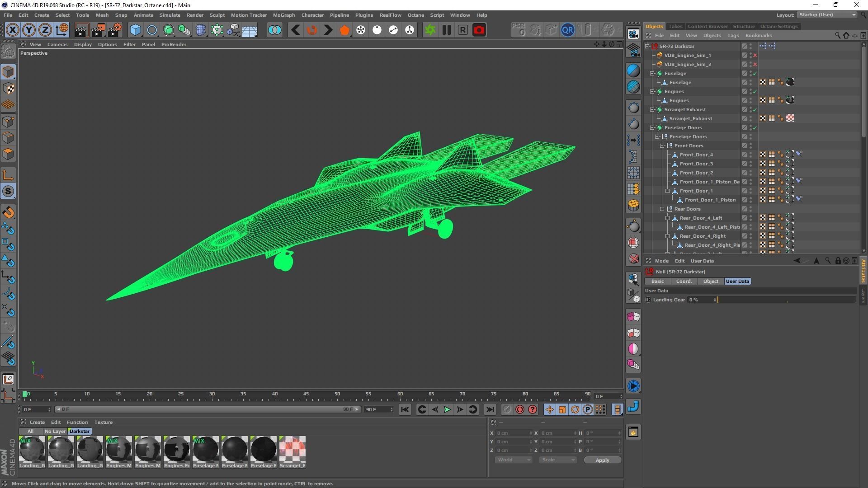Screen dimensions: 868x488
Task: Switch to the Content Browser tab
Action: [x=708, y=26]
